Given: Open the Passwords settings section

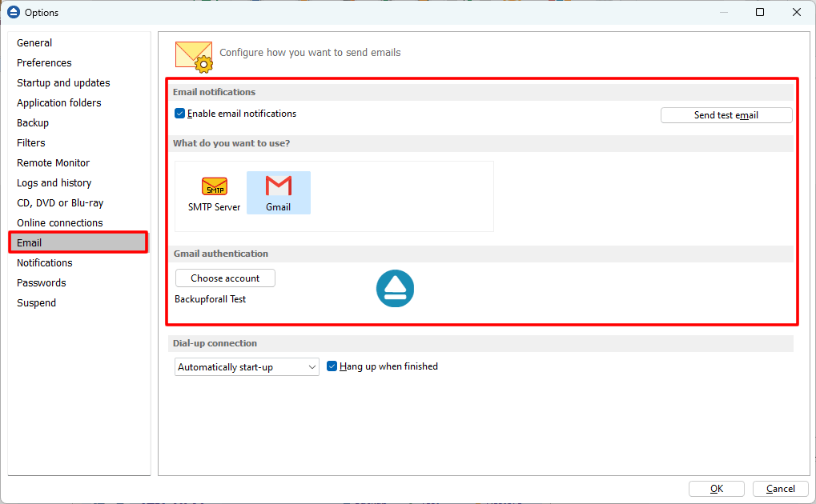Looking at the screenshot, I should coord(41,282).
